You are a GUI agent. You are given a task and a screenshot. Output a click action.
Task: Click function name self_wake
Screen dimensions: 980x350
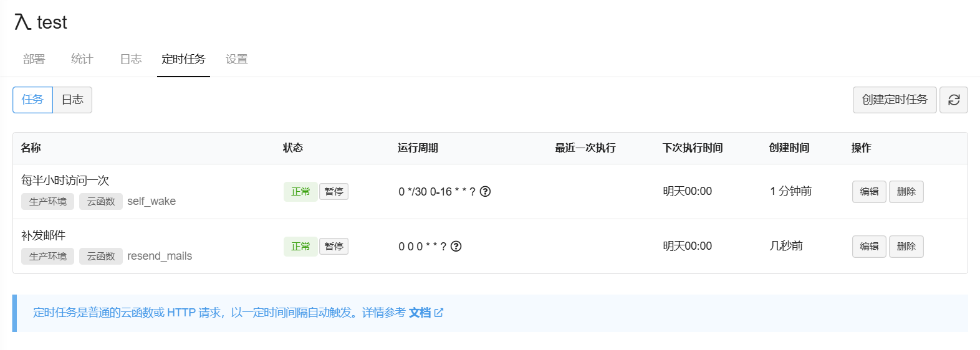pyautogui.click(x=151, y=201)
